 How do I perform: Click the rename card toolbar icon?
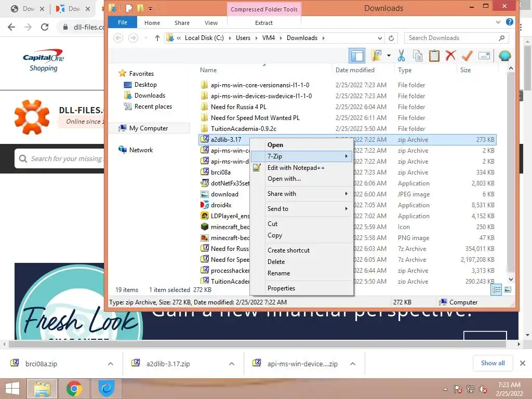point(484,56)
